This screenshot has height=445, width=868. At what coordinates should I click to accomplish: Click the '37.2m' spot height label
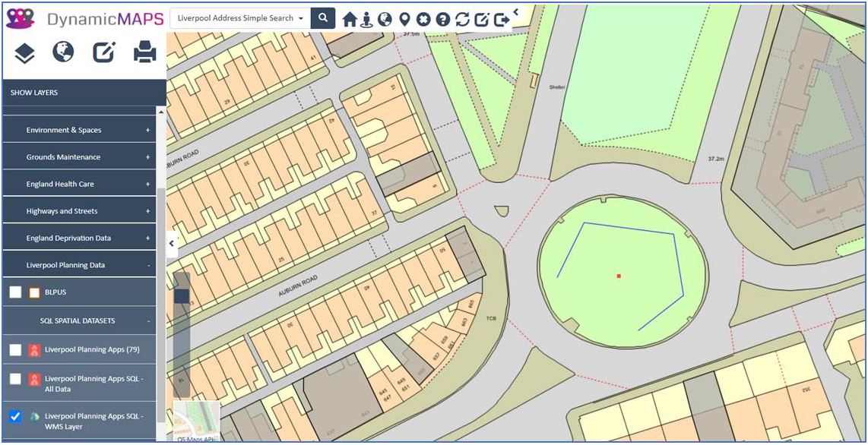click(716, 159)
